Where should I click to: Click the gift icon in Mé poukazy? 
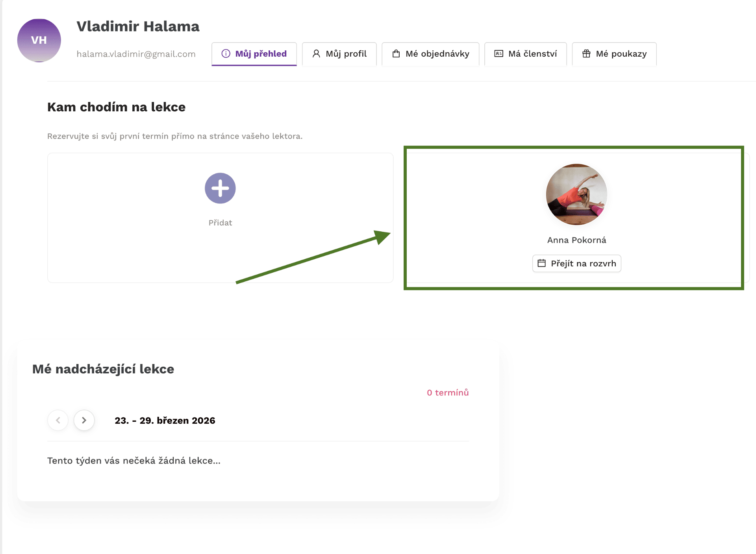click(586, 54)
